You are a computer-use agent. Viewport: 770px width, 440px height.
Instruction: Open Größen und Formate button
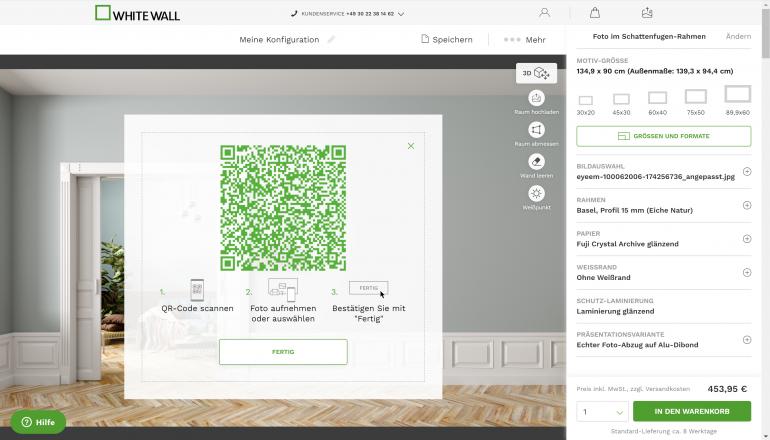coord(663,136)
